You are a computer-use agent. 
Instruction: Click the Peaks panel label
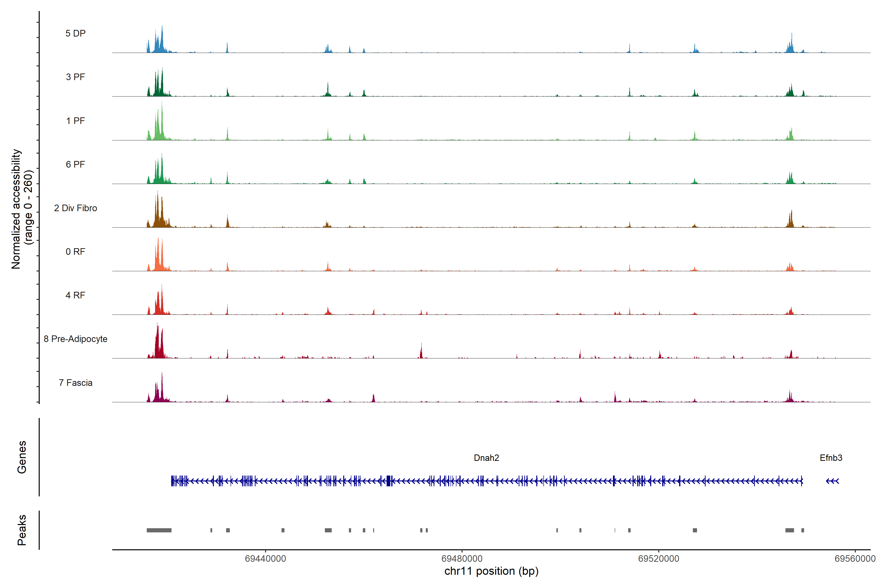coord(22,530)
